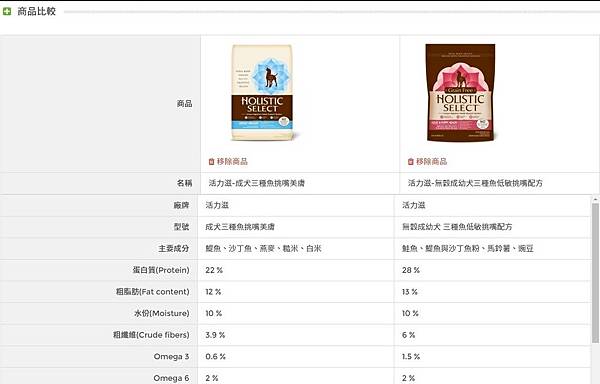Select the 商品比較 heading text
Image resolution: width=600 pixels, height=384 pixels.
37,11
